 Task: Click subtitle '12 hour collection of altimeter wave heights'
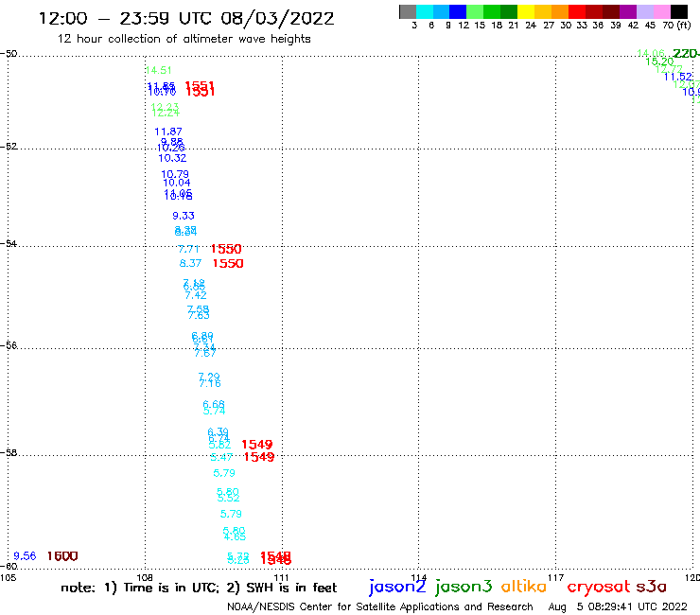coord(184,39)
